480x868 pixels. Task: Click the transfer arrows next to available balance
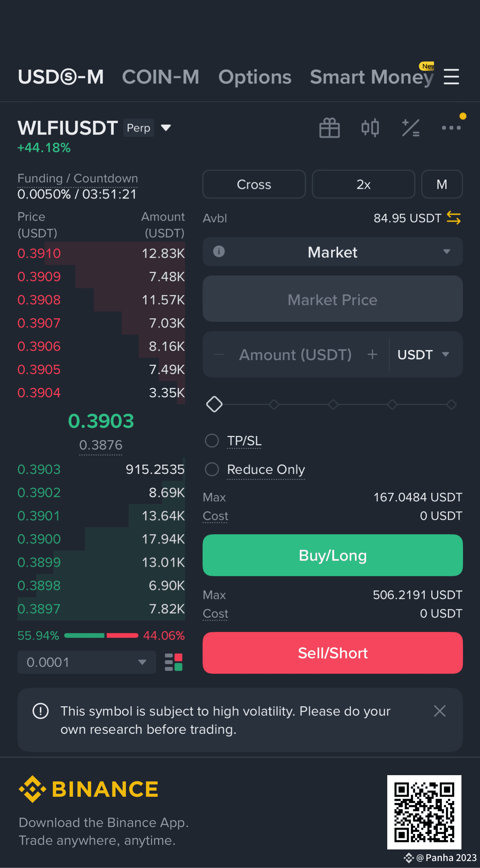[453, 218]
